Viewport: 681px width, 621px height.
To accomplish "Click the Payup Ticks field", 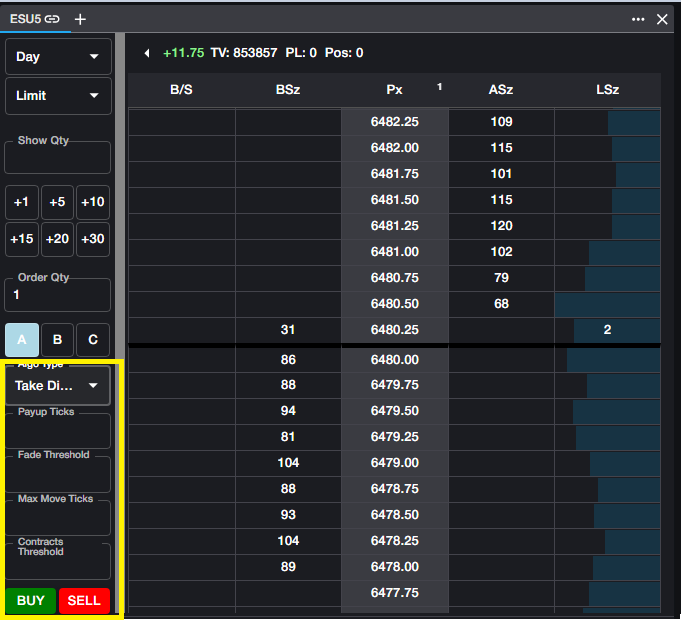I will tap(58, 432).
